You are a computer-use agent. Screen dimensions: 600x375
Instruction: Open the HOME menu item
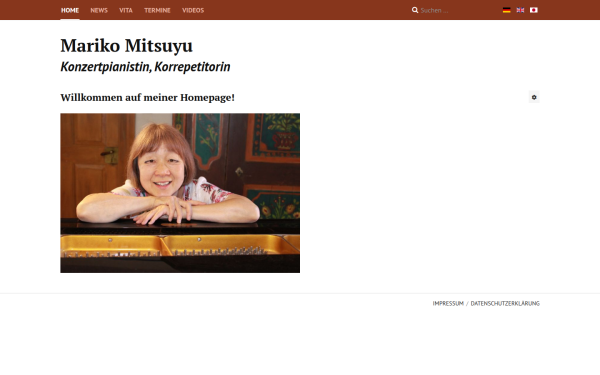[x=70, y=10]
